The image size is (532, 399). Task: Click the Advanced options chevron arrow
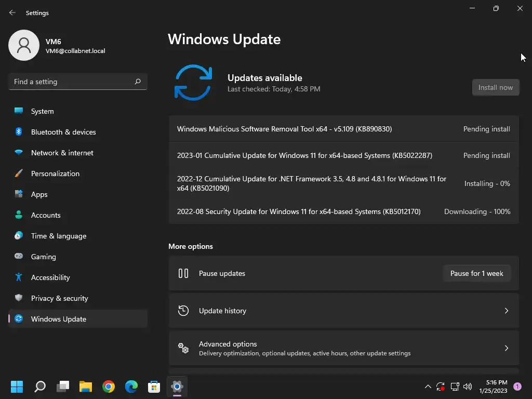(506, 348)
